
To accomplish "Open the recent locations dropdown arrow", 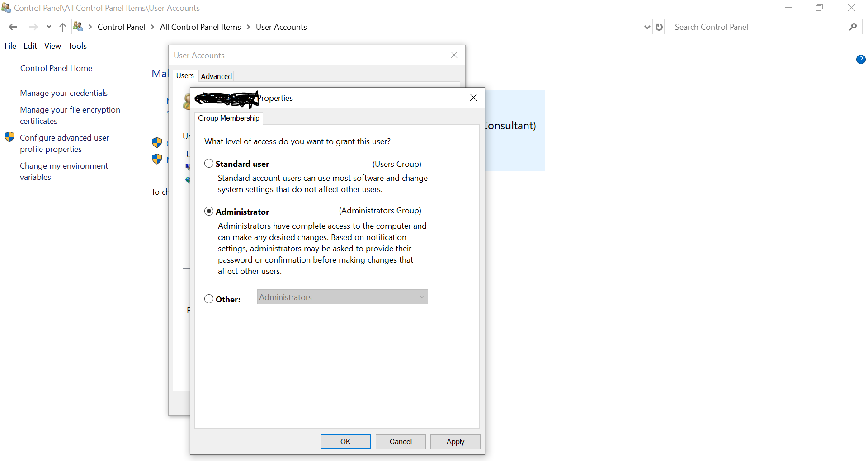I will [x=49, y=27].
